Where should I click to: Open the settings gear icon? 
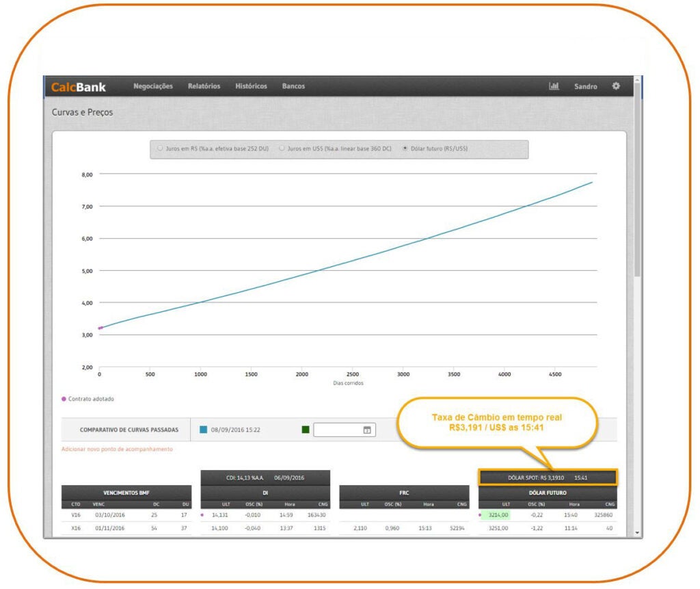[616, 86]
